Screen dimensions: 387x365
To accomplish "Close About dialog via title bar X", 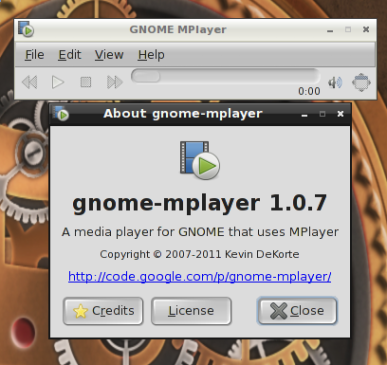I will coord(340,114).
